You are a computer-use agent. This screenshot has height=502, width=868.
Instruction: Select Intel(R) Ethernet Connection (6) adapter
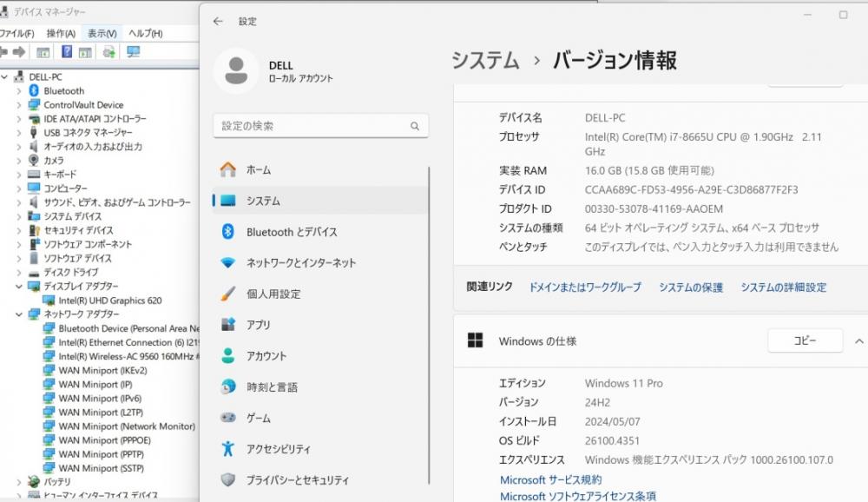128,342
